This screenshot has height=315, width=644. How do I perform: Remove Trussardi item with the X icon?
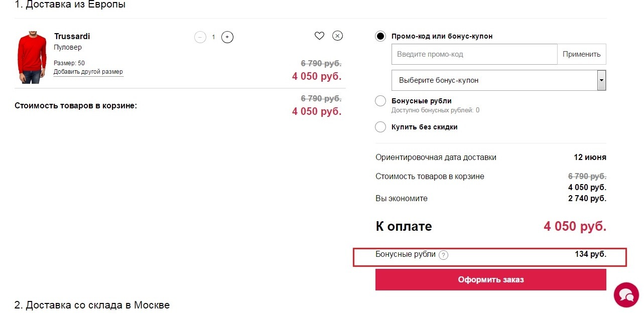[338, 36]
